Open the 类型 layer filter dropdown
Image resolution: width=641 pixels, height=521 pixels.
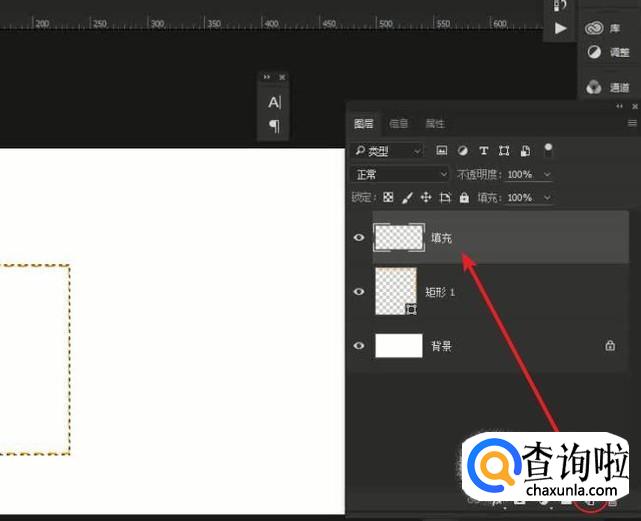click(x=387, y=151)
